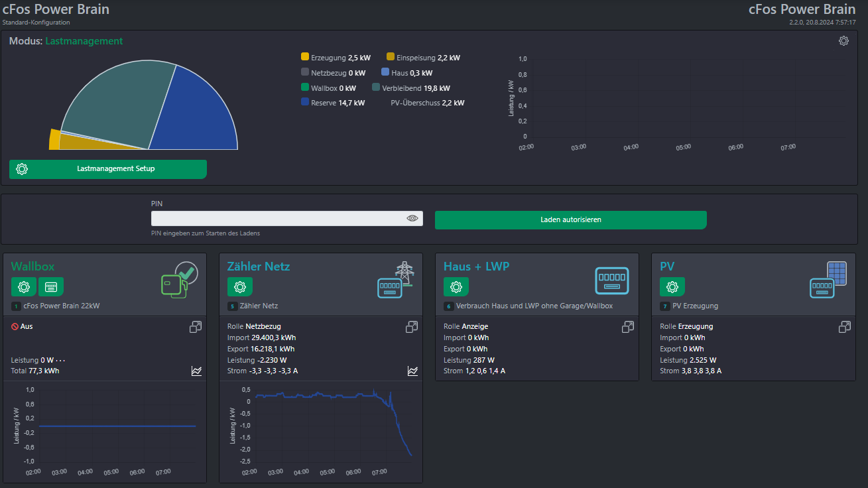
Task: Click the Reserve dark blue legend swatch
Action: [x=305, y=102]
